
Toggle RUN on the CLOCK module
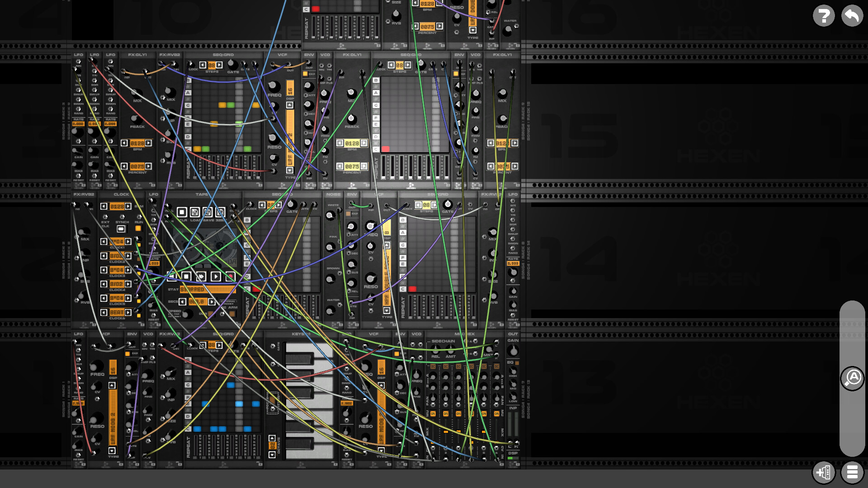138,229
